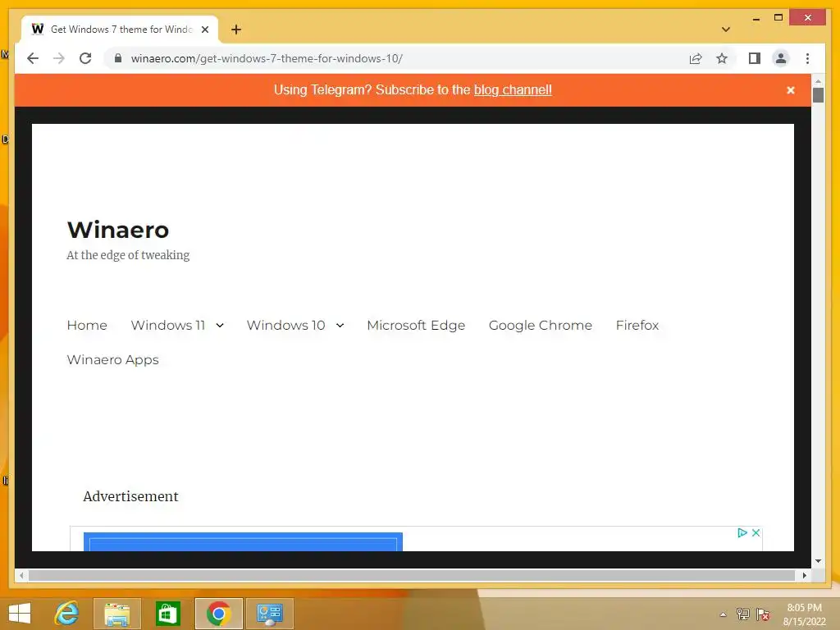Share this page via share icon
840x630 pixels.
coord(696,58)
